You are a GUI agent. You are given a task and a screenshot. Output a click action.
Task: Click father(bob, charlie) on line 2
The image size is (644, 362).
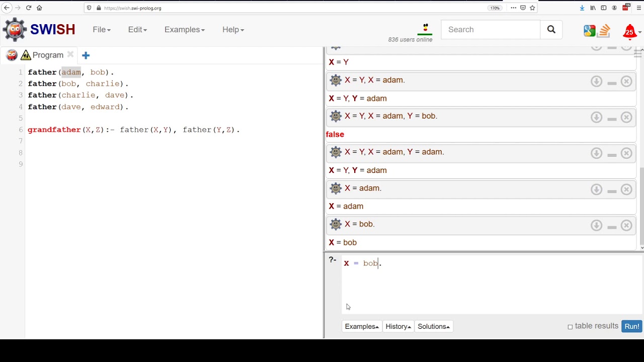[78, 83]
